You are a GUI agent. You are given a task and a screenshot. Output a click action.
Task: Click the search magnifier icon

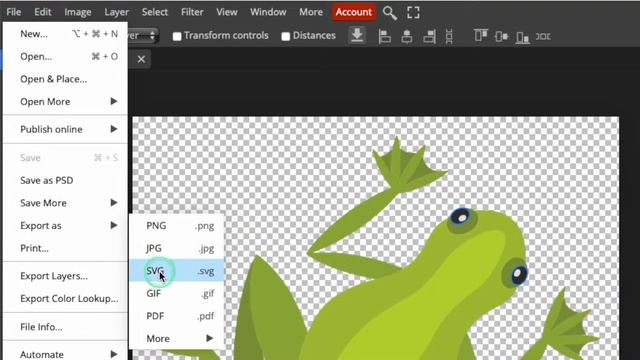pos(389,13)
